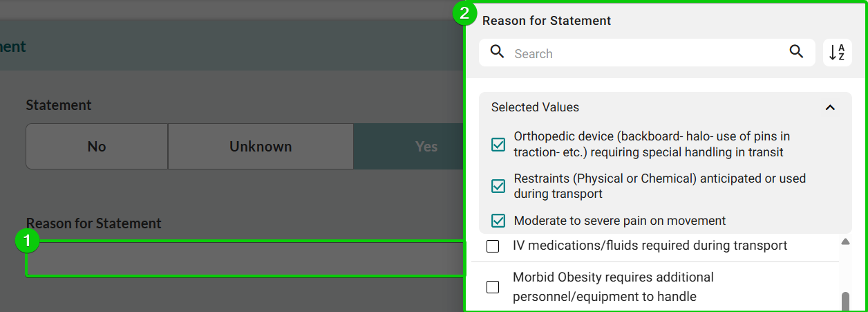Uncheck Restraints anticipated or used during transport
Viewport: 868px width, 312px height.
(498, 186)
